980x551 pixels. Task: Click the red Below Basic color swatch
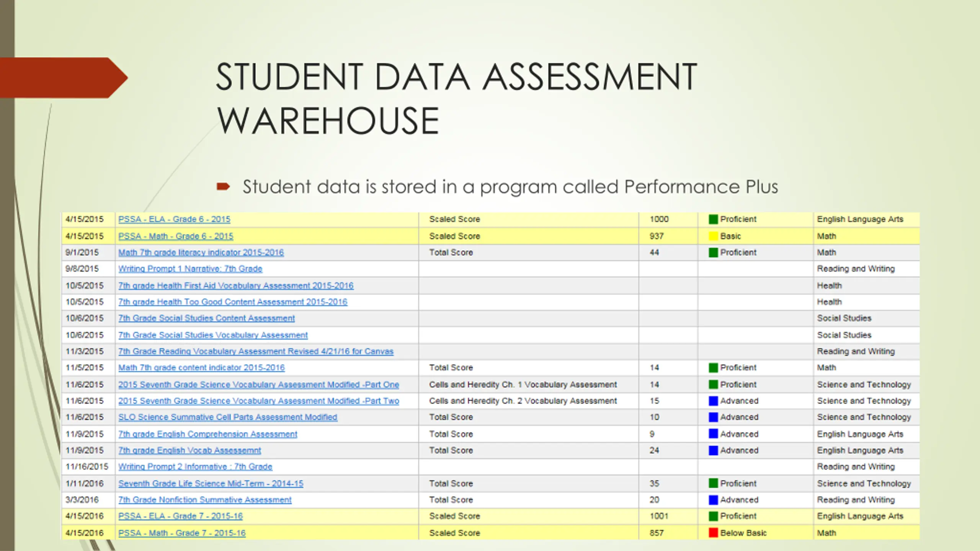[x=713, y=533]
